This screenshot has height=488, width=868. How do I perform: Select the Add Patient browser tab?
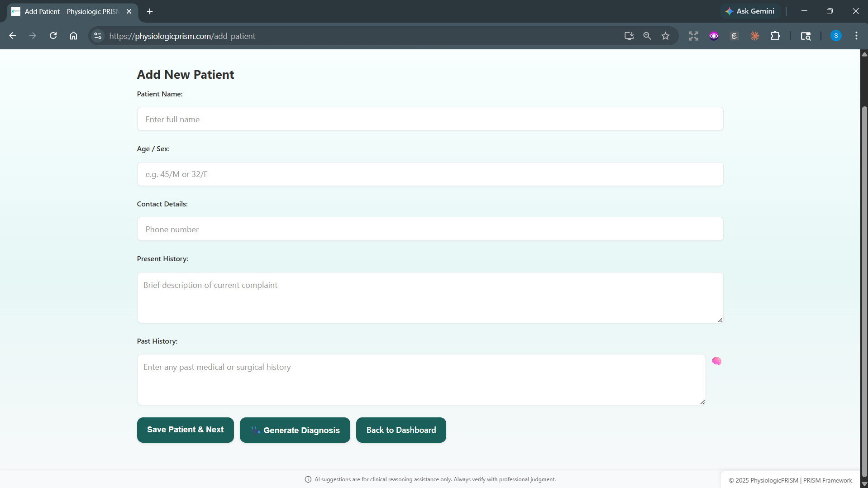pos(68,11)
